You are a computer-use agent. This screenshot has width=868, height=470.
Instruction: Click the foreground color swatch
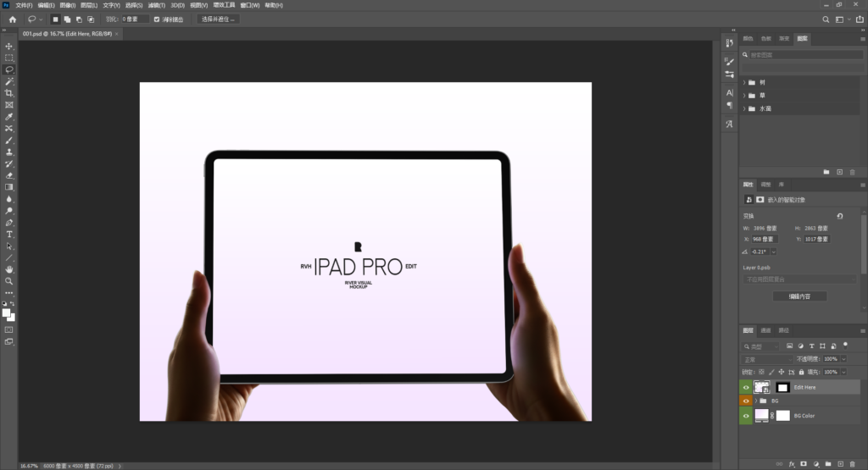[7, 313]
